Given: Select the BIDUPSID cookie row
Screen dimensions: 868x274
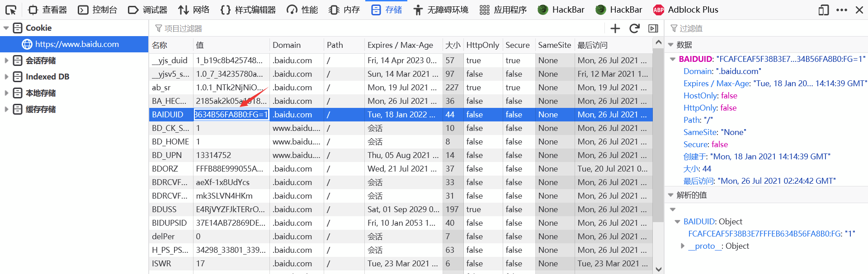Looking at the screenshot, I should click(x=401, y=223).
